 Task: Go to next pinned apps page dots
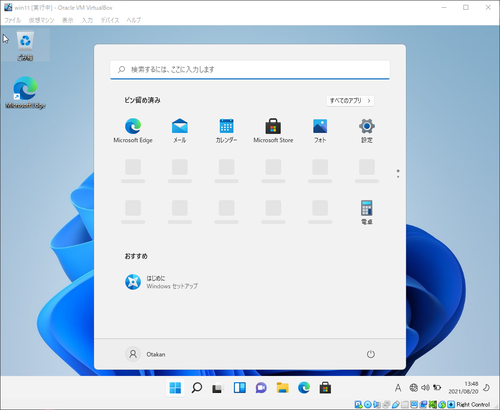398,173
